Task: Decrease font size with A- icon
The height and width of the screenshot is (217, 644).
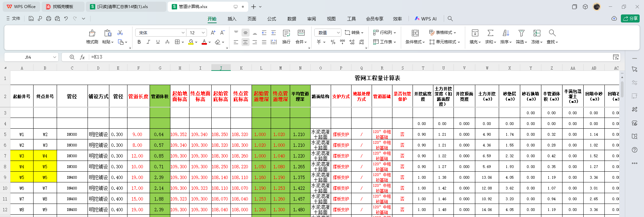Action: [222, 33]
